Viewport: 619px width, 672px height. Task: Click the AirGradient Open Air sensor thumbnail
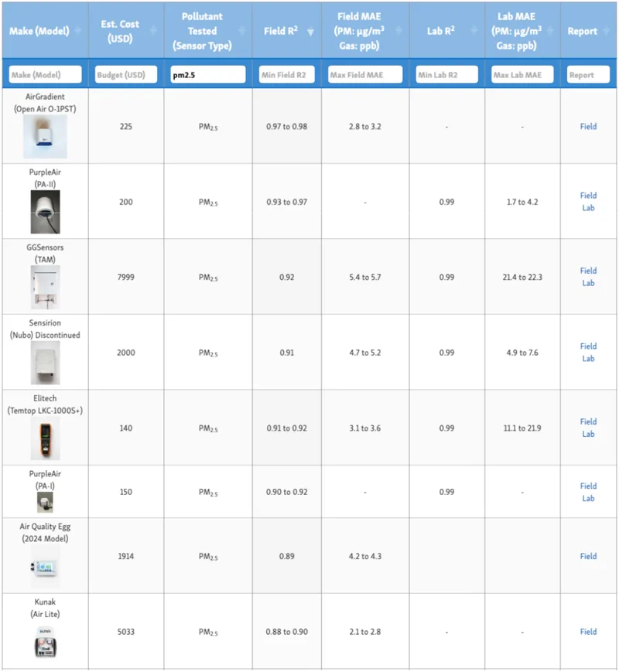click(x=44, y=137)
